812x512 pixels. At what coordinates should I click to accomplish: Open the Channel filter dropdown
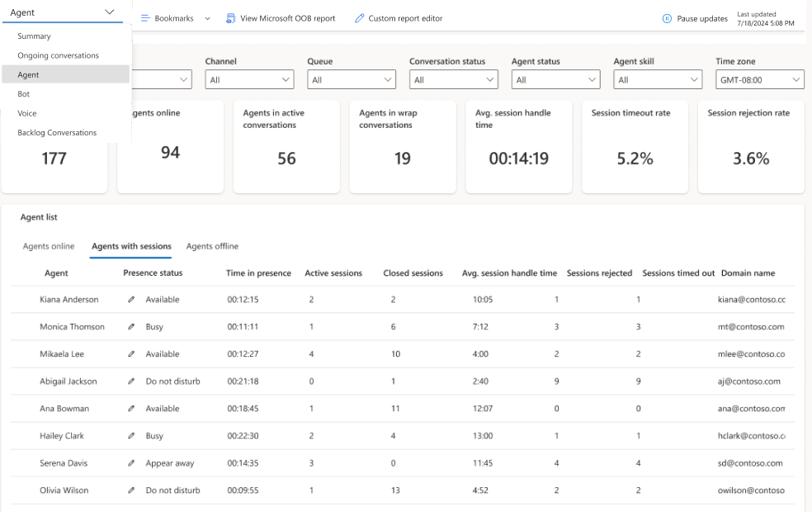[249, 80]
